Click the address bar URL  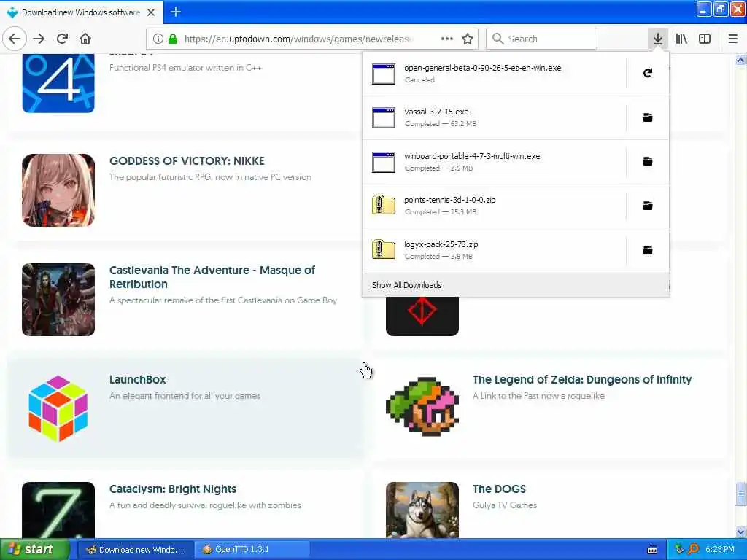[x=298, y=39]
